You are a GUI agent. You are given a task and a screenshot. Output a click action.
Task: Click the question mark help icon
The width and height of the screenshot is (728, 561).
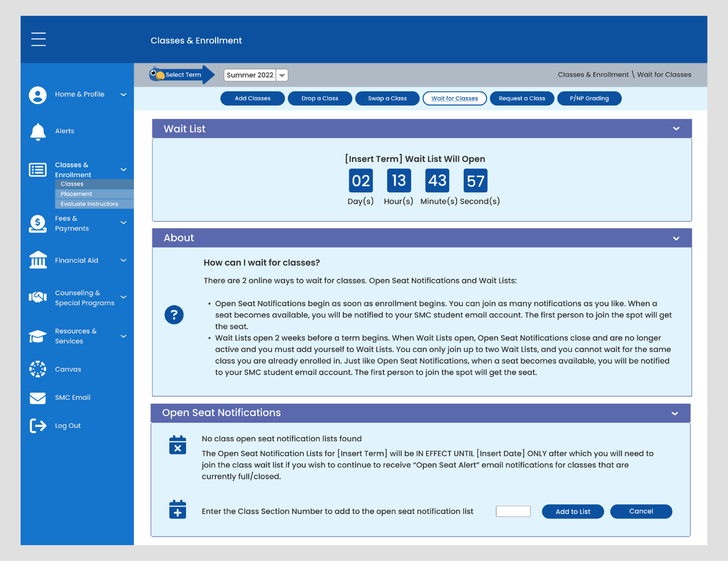[174, 315]
